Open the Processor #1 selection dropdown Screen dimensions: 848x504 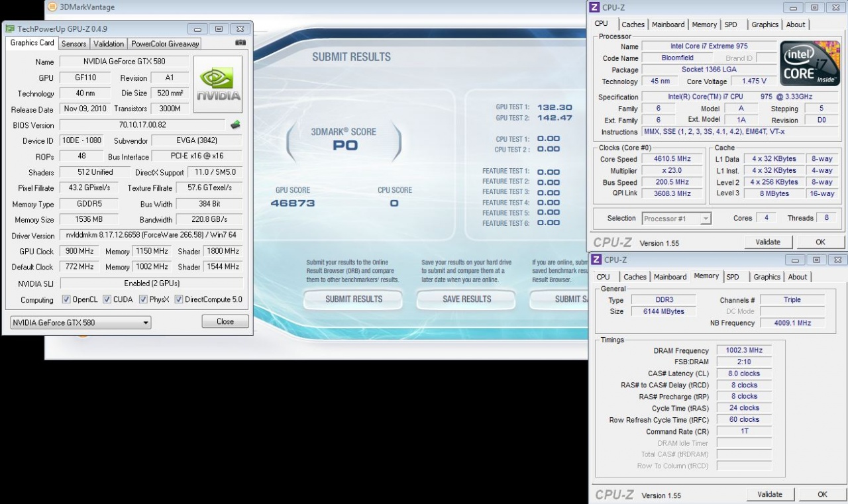(x=676, y=219)
